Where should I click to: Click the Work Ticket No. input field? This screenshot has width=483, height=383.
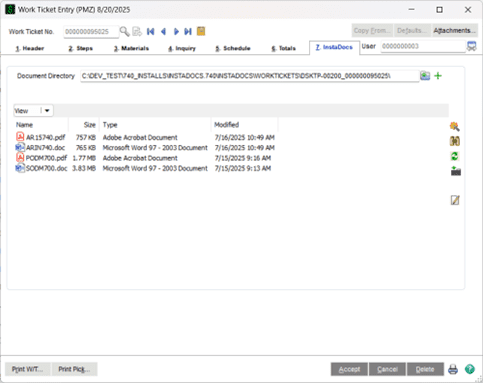pos(91,31)
